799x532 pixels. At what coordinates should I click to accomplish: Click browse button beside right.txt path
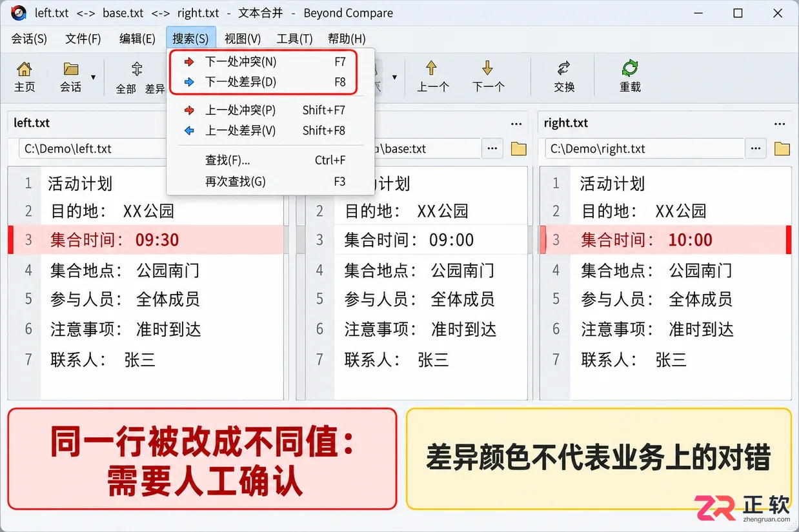[x=756, y=148]
